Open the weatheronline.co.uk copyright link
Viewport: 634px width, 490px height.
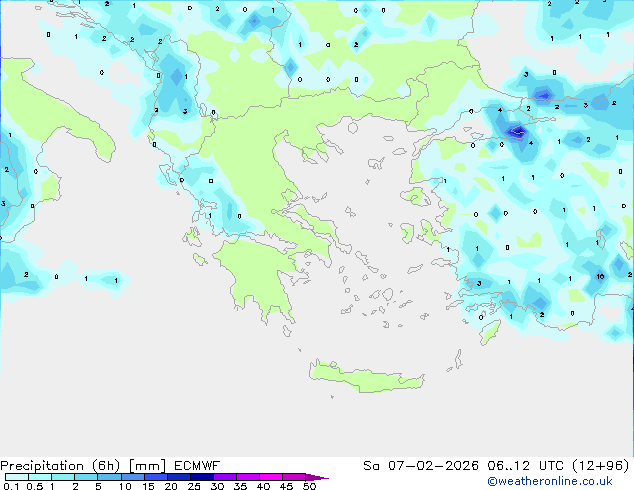549,481
